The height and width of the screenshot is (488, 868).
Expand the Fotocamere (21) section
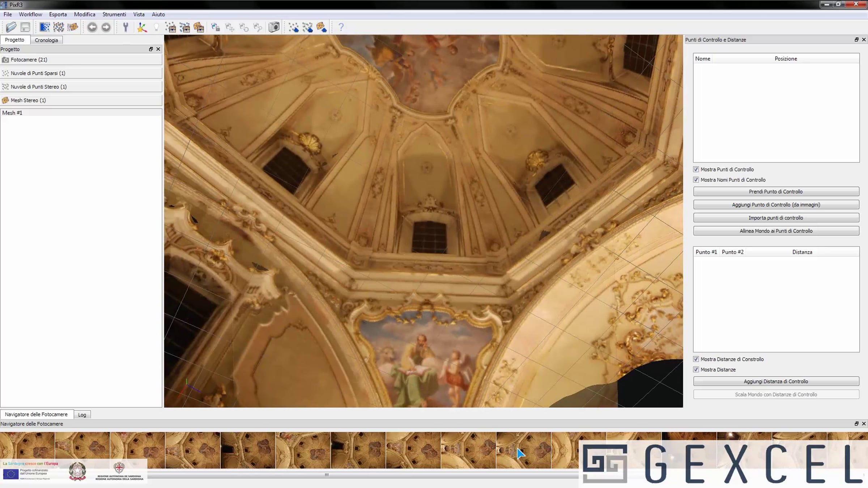coord(81,60)
